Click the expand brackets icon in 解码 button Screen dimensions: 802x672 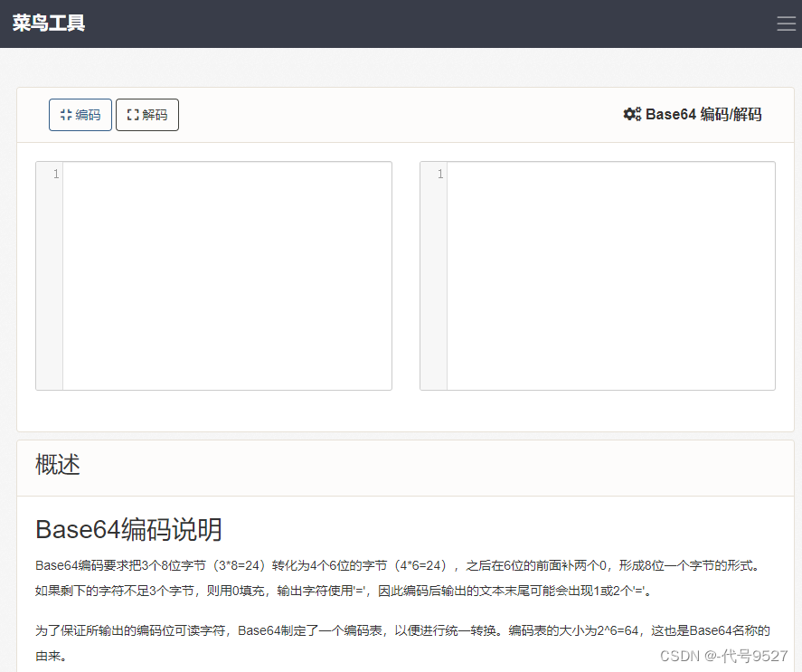[x=134, y=114]
